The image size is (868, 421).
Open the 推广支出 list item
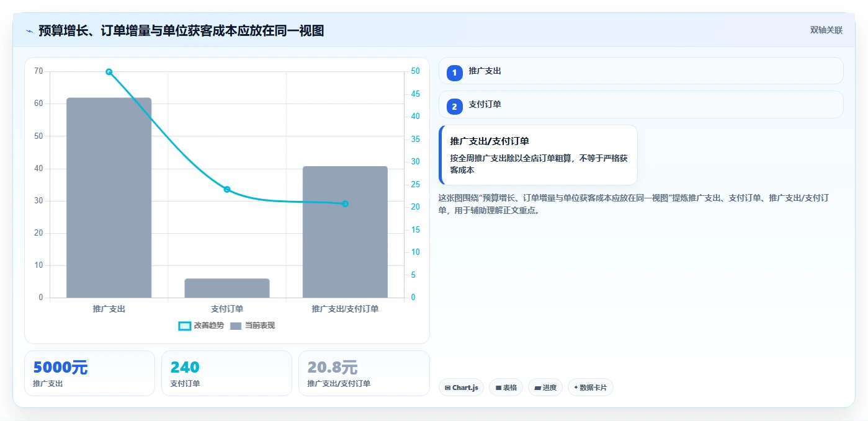tap(641, 71)
